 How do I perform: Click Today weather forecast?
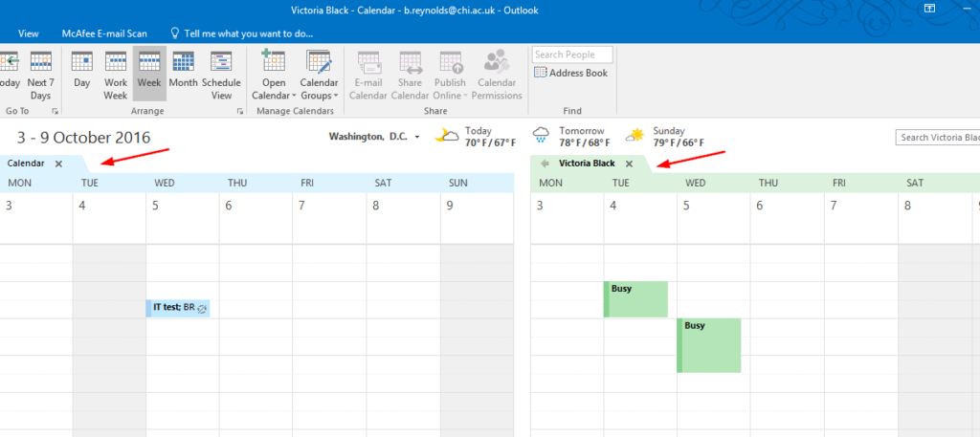coord(477,137)
